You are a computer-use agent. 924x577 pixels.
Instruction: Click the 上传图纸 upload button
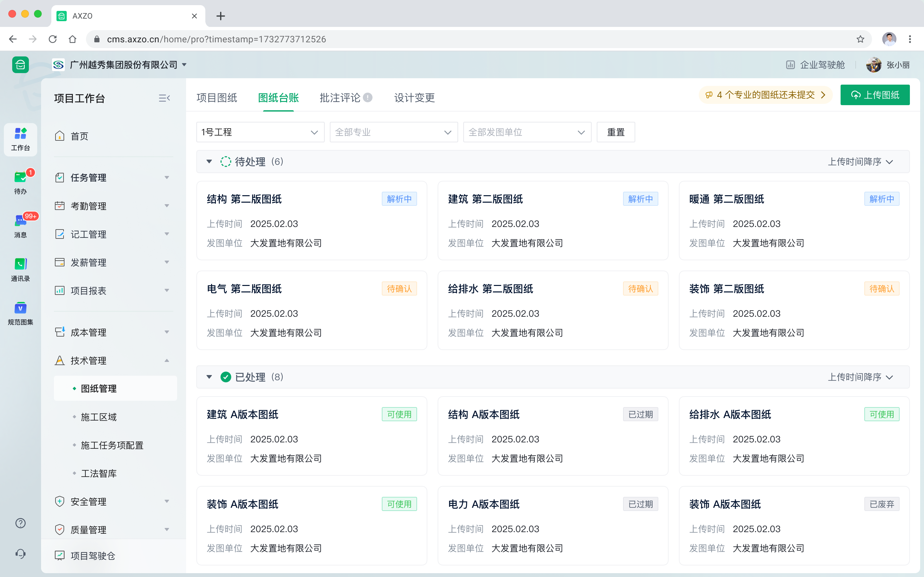pos(875,95)
